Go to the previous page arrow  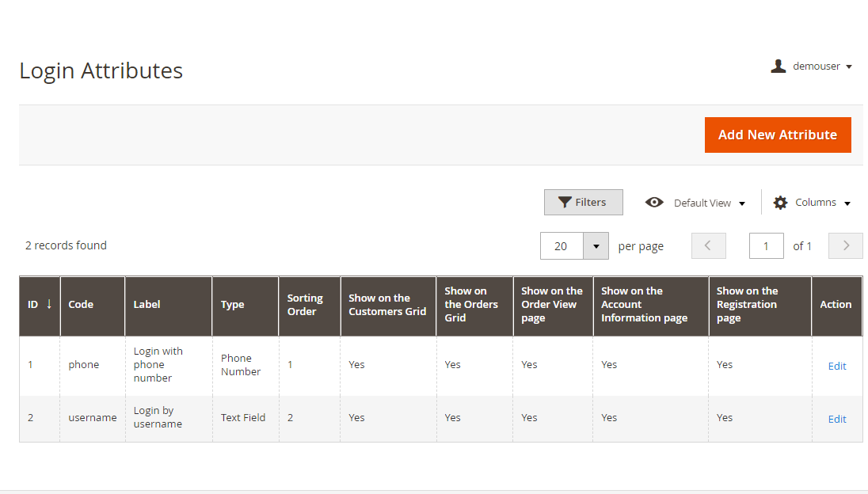(709, 245)
